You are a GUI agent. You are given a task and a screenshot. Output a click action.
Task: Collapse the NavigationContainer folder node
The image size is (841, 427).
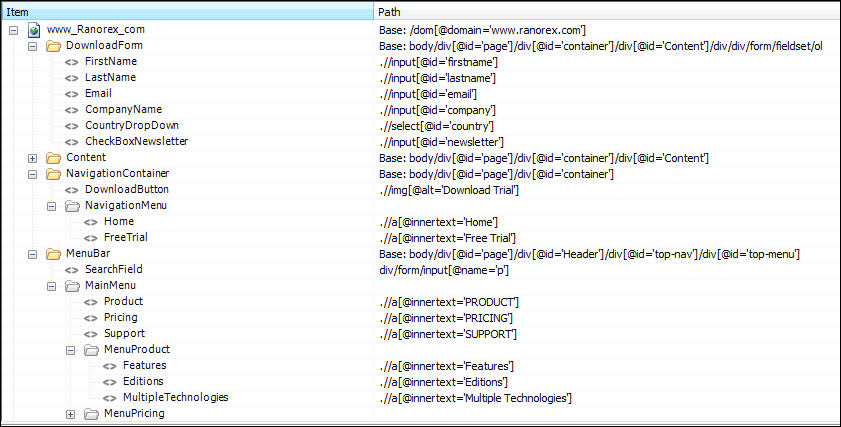pyautogui.click(x=32, y=174)
